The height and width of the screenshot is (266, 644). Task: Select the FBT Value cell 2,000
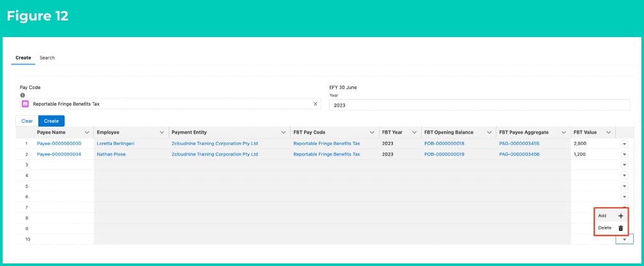pyautogui.click(x=593, y=143)
